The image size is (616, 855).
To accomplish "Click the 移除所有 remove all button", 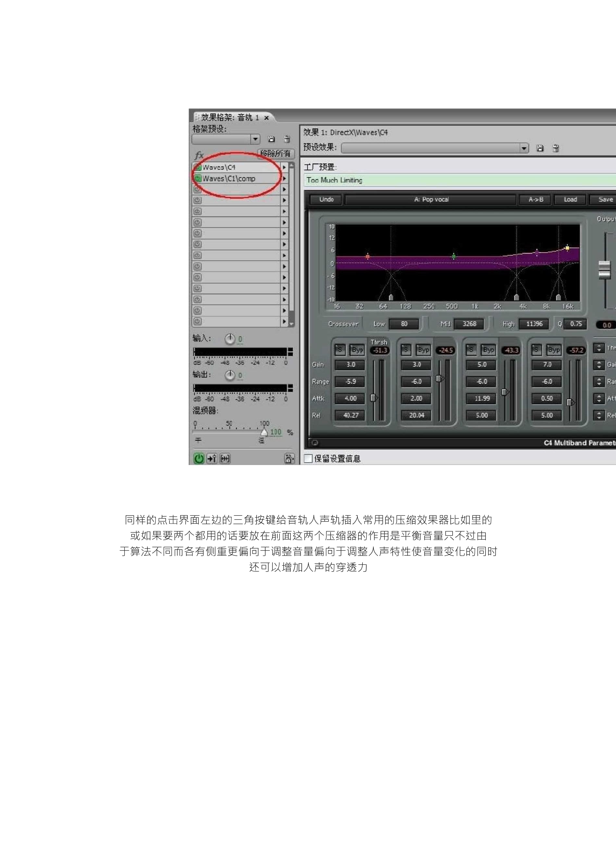I will [275, 154].
